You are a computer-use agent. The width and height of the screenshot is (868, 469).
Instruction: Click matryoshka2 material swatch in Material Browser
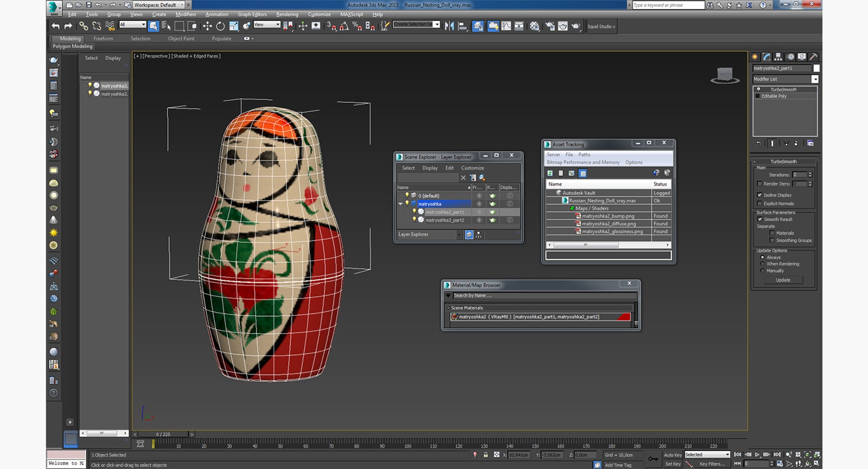623,317
